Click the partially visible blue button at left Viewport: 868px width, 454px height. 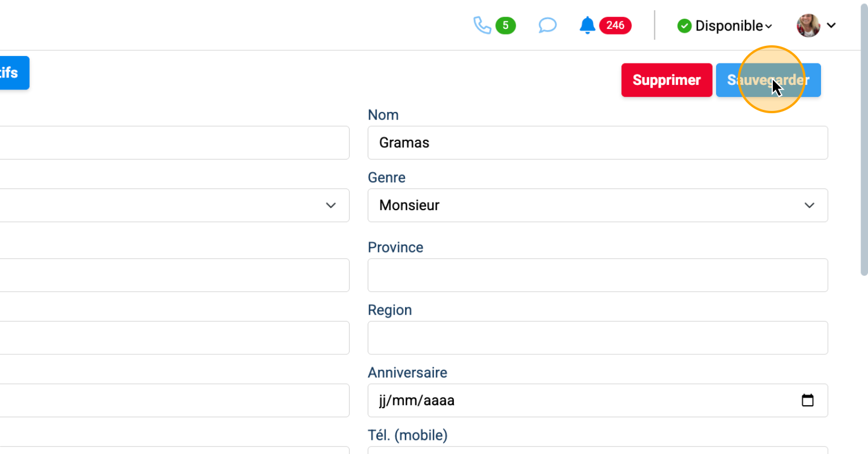click(x=12, y=73)
